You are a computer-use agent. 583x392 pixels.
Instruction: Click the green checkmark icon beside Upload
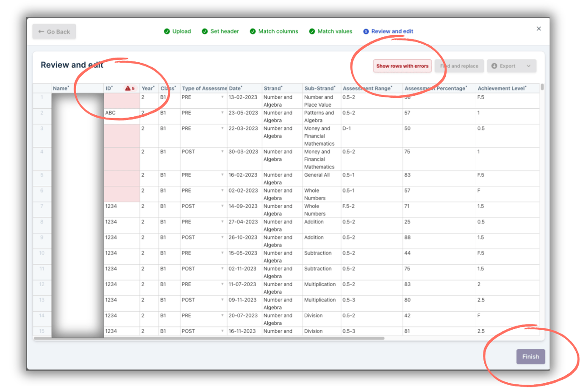click(x=166, y=31)
